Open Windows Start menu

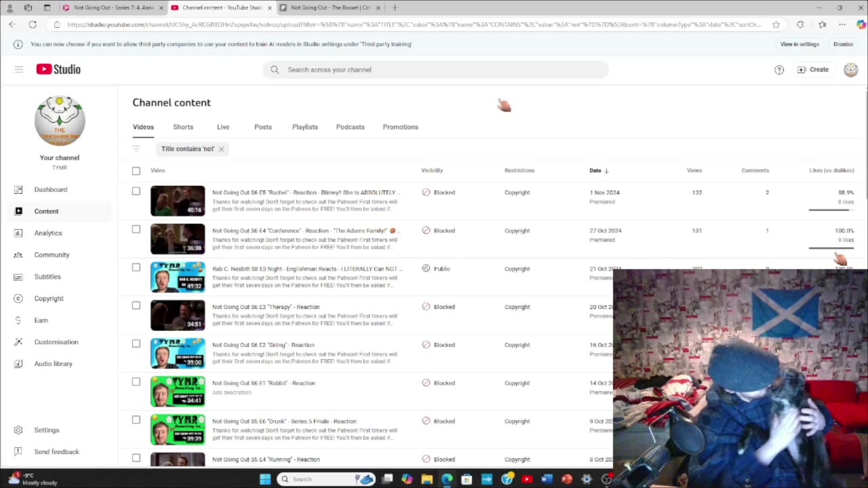(x=265, y=479)
